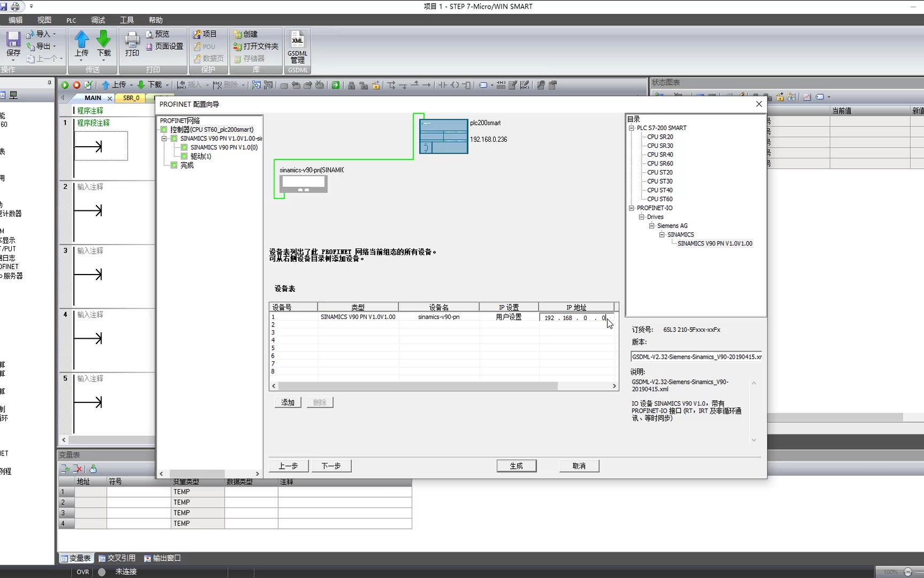This screenshot has height=578, width=924.
Task: Insert a contact via toolbar contact icon
Action: pyautogui.click(x=443, y=85)
